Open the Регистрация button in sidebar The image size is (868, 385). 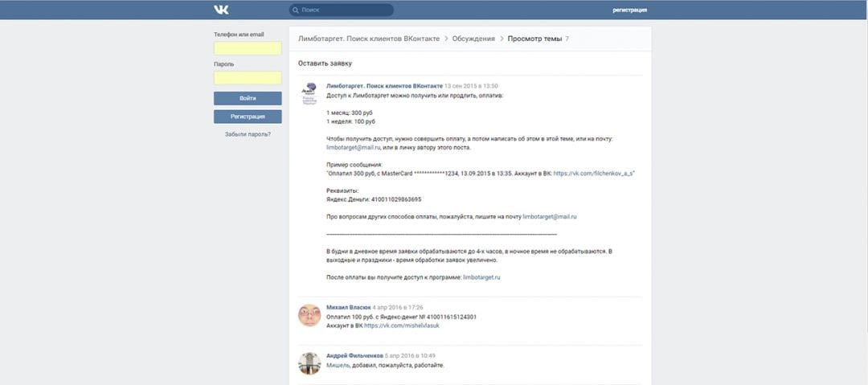click(248, 117)
